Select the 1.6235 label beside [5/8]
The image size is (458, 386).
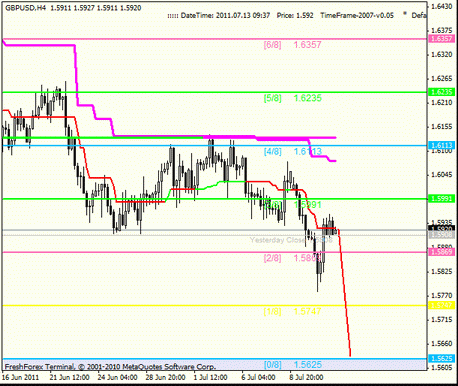click(x=308, y=98)
